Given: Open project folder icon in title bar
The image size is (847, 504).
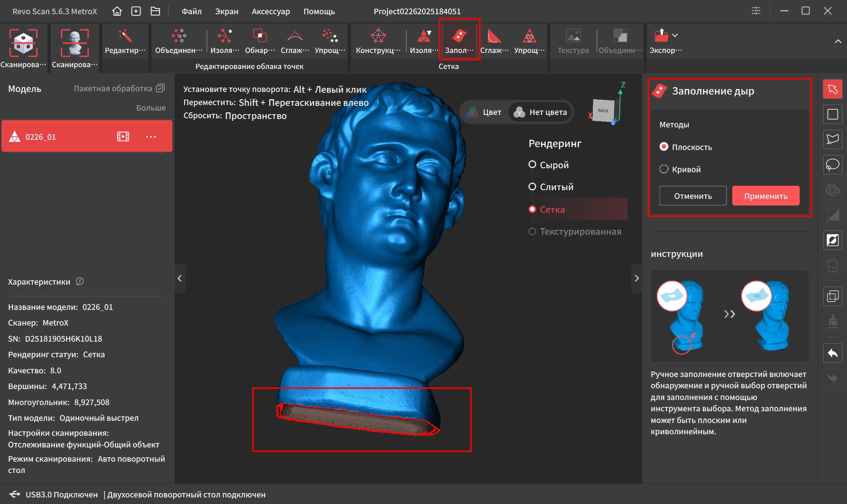Looking at the screenshot, I should click(155, 11).
